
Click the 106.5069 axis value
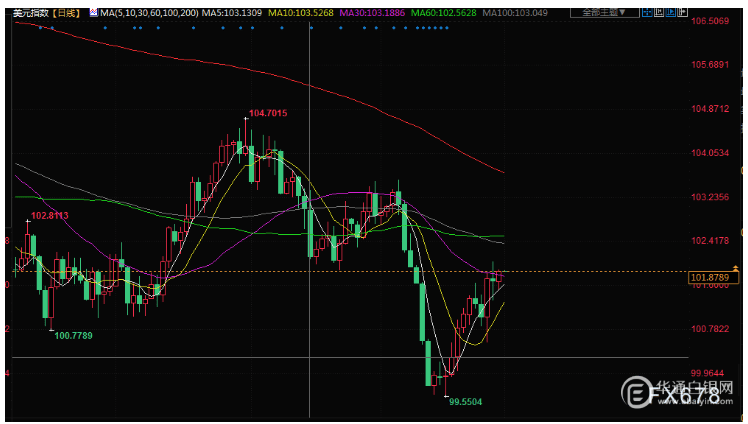click(710, 21)
